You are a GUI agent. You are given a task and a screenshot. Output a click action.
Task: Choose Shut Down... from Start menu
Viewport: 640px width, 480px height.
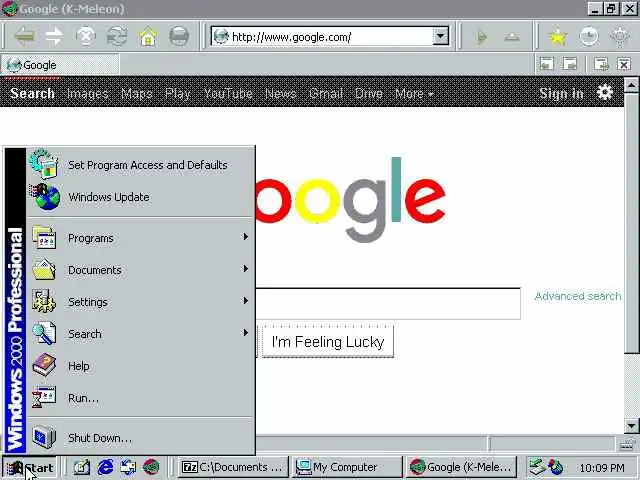[x=141, y=438]
